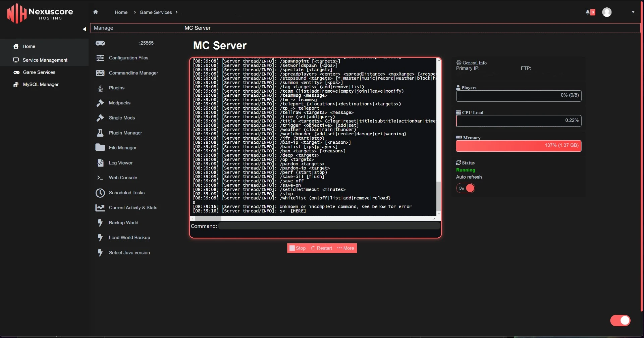Open the Plugins link

pyautogui.click(x=117, y=88)
